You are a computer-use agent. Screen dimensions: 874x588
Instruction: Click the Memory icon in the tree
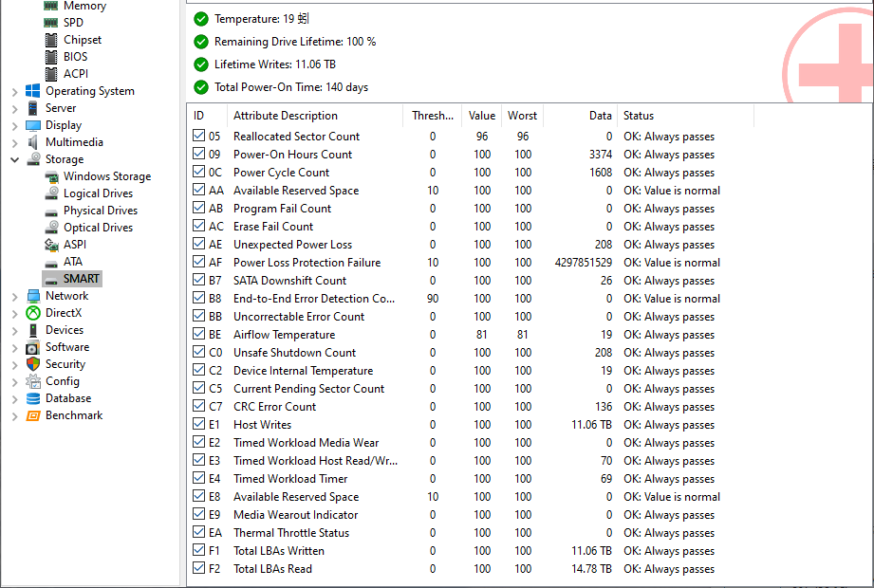(50, 6)
